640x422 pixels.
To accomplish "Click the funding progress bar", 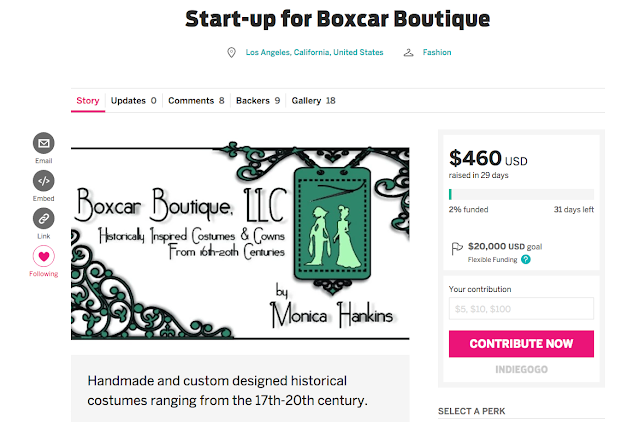I will click(521, 194).
